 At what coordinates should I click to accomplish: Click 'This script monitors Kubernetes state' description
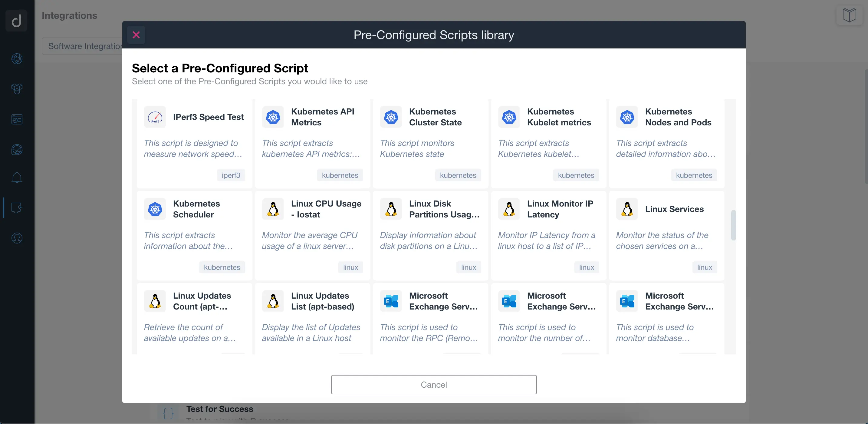pos(417,148)
